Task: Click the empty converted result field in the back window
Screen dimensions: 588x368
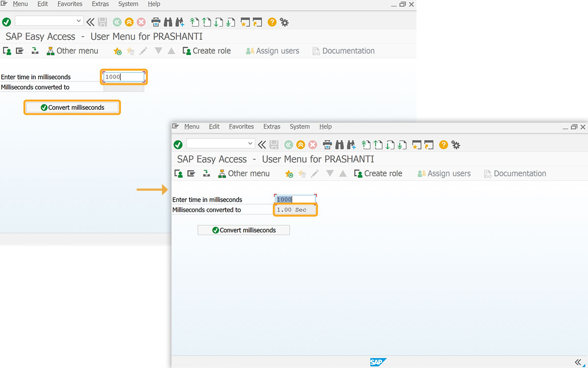Action: click(124, 87)
